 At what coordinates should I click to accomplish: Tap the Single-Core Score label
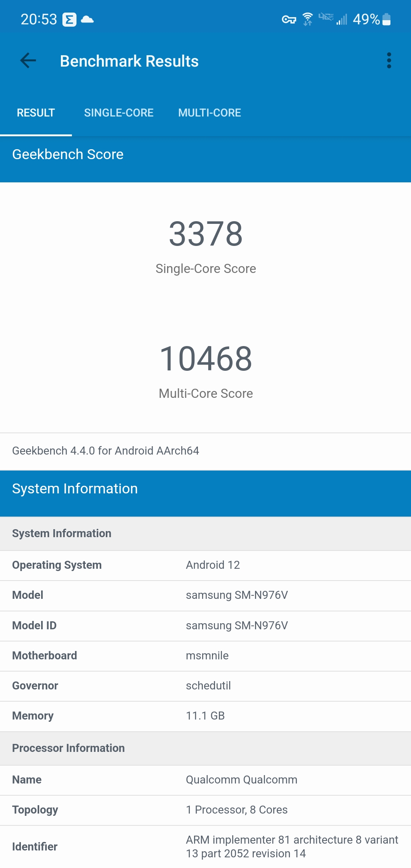pyautogui.click(x=206, y=269)
